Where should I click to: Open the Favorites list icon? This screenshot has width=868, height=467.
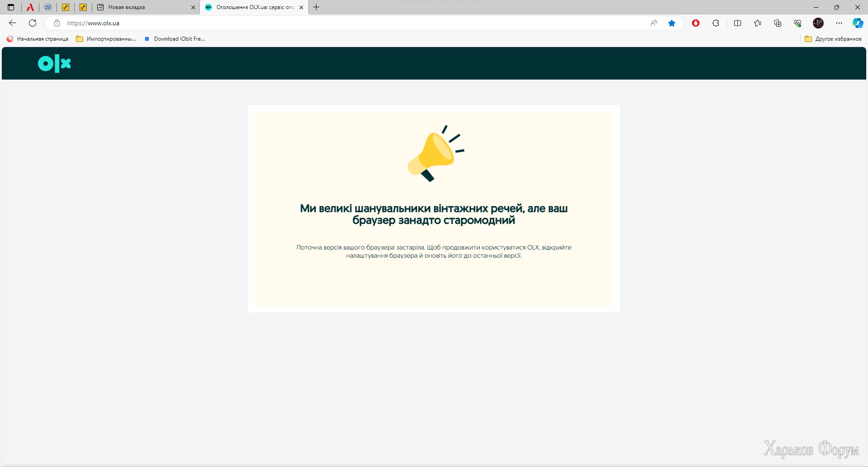[x=758, y=23]
